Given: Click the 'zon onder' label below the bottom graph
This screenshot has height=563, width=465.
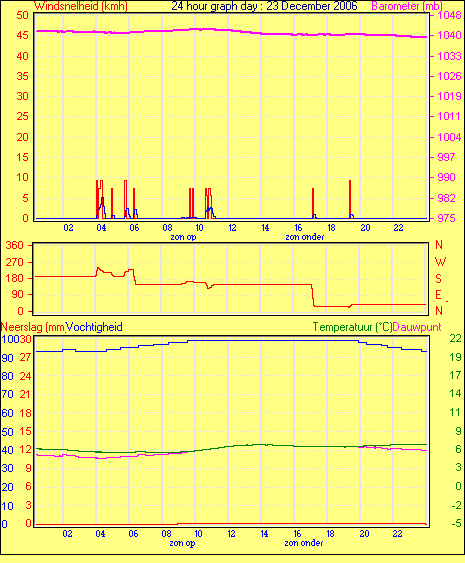Looking at the screenshot, I should click(304, 543).
